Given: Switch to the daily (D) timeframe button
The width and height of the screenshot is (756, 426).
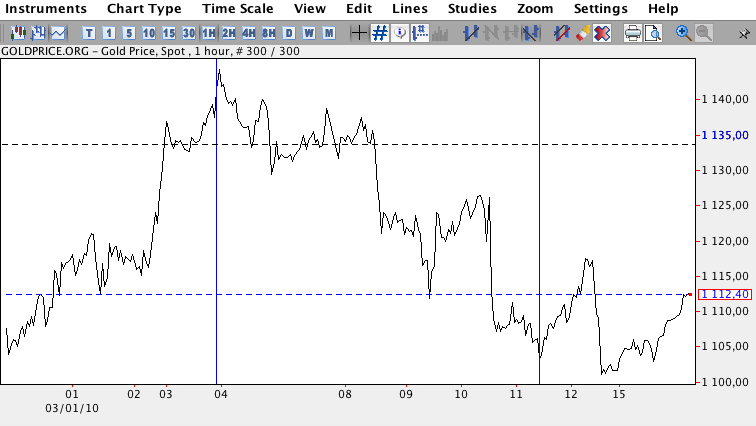Looking at the screenshot, I should pyautogui.click(x=289, y=33).
